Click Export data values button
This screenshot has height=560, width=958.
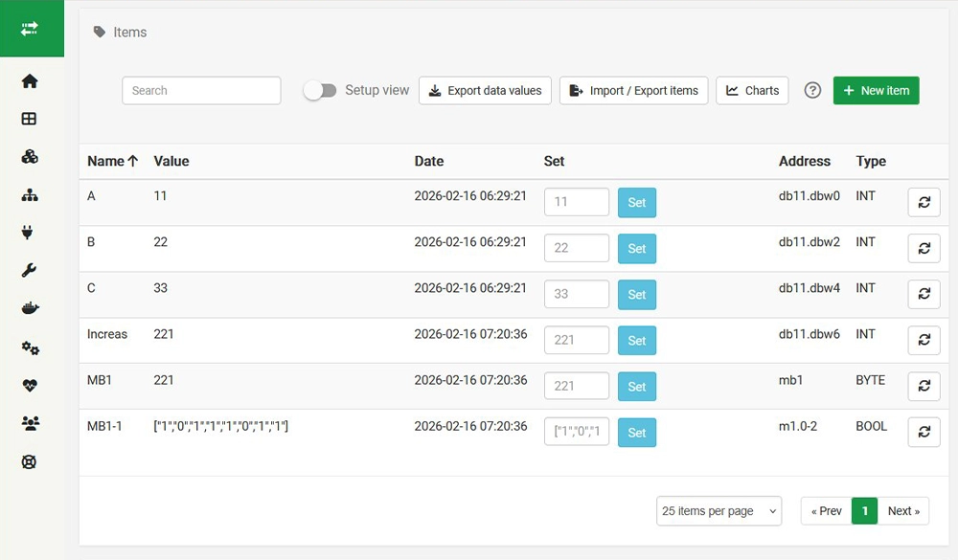tap(485, 90)
